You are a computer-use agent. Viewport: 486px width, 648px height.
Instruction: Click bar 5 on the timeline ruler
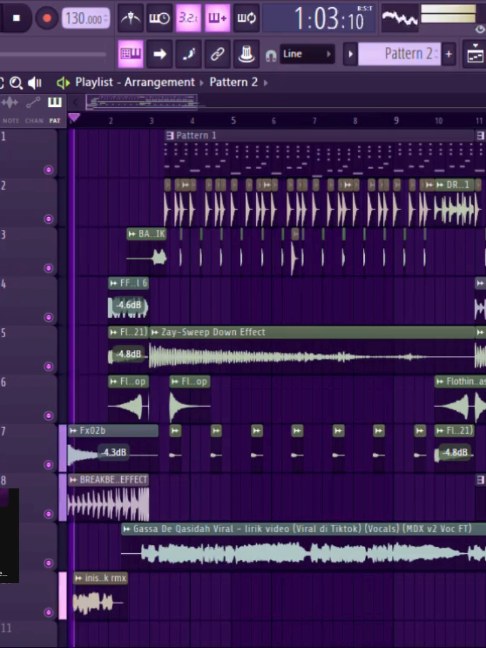pos(233,121)
